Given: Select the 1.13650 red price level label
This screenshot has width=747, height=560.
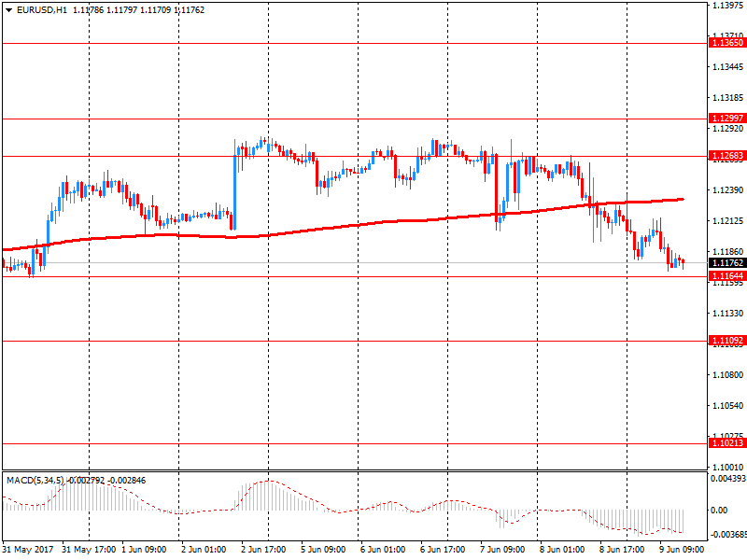Looking at the screenshot, I should tap(727, 43).
